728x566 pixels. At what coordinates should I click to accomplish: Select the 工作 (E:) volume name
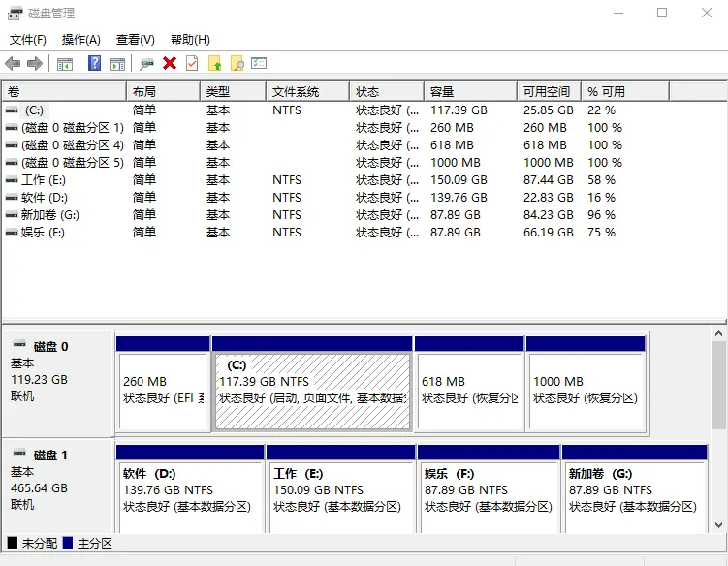click(x=44, y=180)
